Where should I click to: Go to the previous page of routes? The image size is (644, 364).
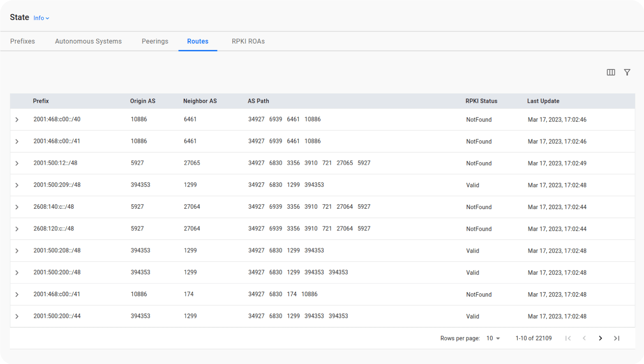tap(584, 338)
